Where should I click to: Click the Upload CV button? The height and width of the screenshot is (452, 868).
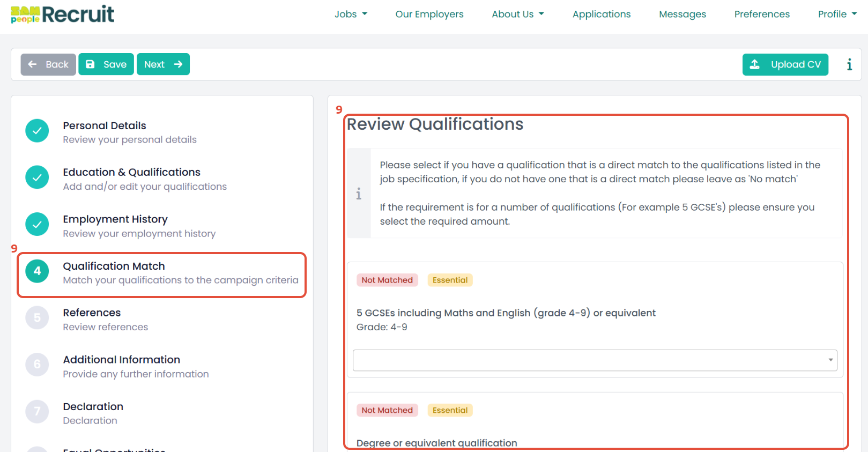[785, 64]
